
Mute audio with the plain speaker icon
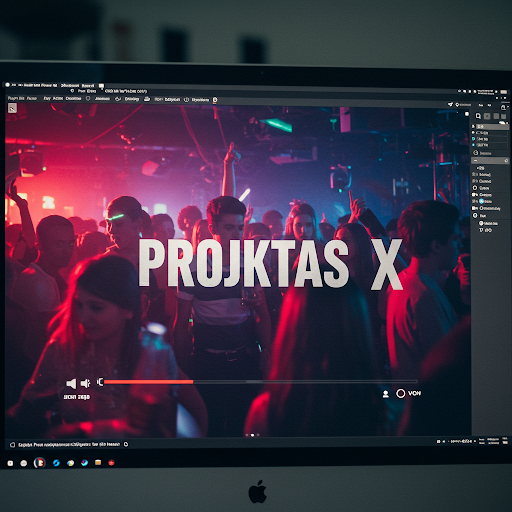pos(71,384)
